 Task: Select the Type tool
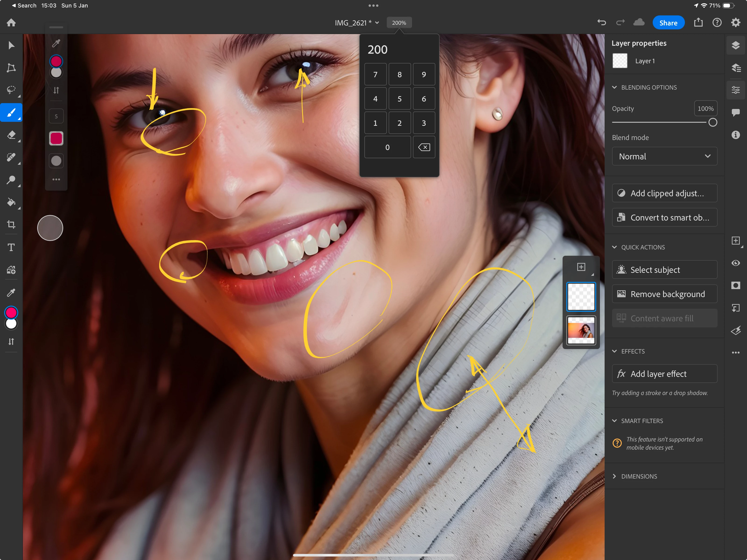(11, 247)
